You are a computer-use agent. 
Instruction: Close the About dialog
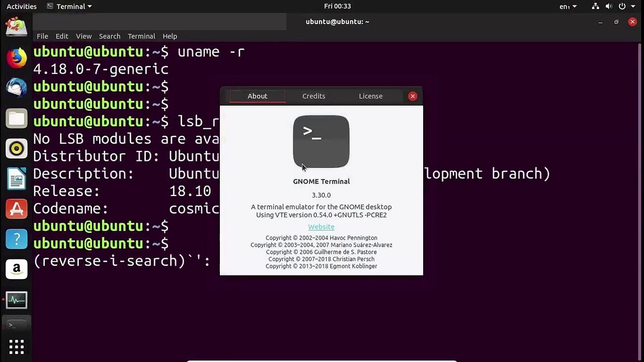coord(413,96)
